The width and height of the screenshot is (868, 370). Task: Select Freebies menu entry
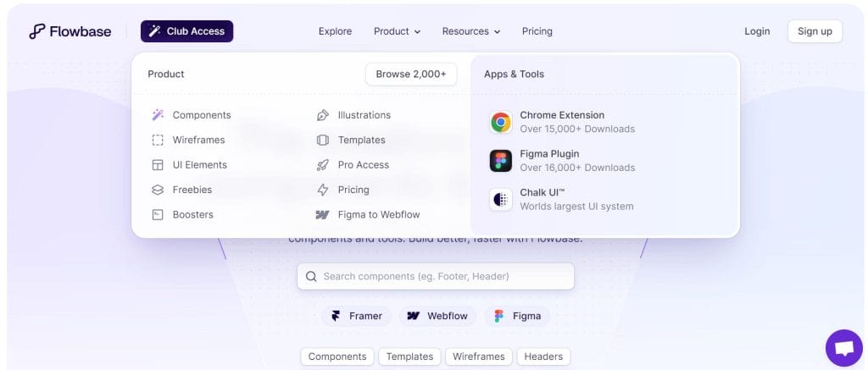(192, 190)
